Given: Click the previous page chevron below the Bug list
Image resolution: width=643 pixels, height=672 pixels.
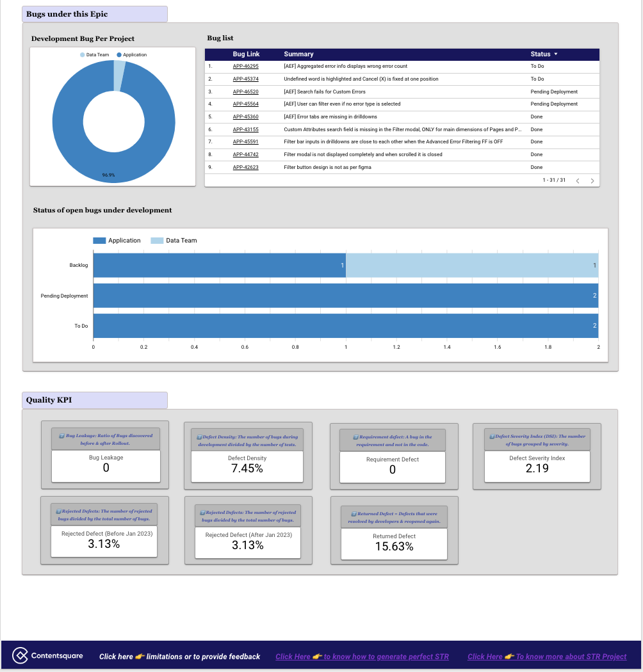Looking at the screenshot, I should point(578,181).
